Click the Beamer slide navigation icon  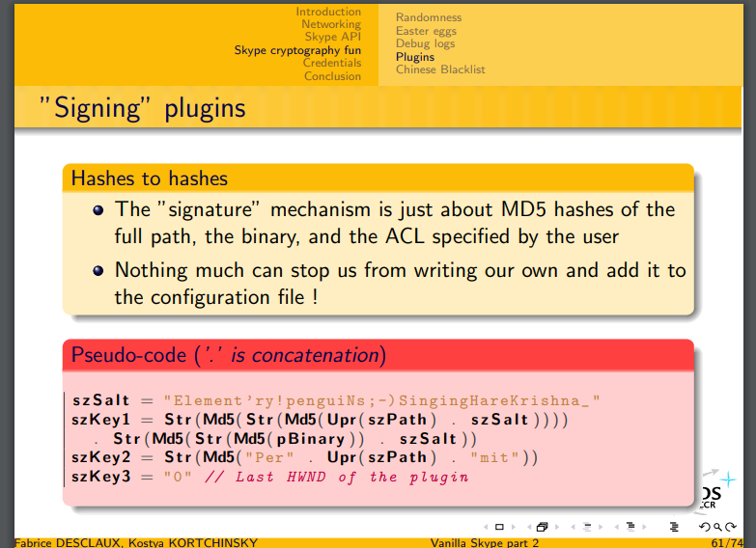(499, 527)
